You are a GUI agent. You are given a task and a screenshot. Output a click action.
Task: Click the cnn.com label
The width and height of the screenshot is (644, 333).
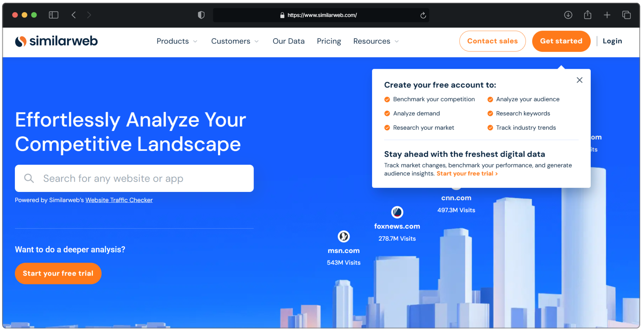pos(456,198)
